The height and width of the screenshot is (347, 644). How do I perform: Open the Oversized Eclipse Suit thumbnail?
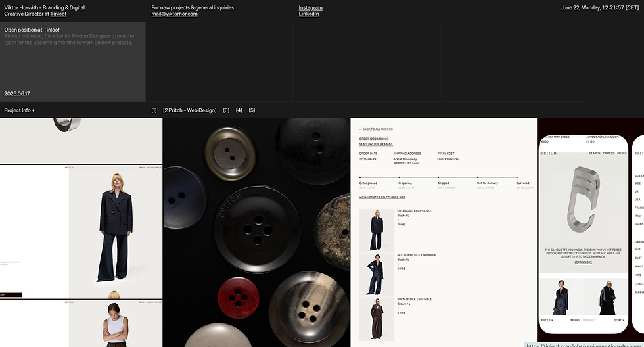point(377,230)
